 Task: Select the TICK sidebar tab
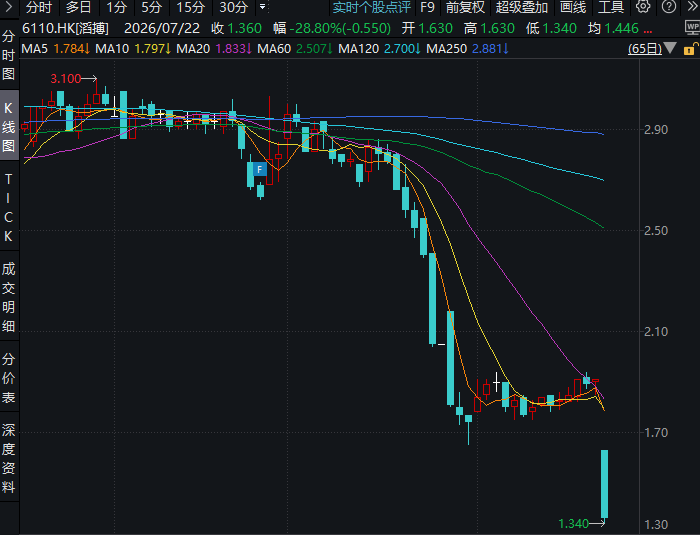(x=8, y=207)
